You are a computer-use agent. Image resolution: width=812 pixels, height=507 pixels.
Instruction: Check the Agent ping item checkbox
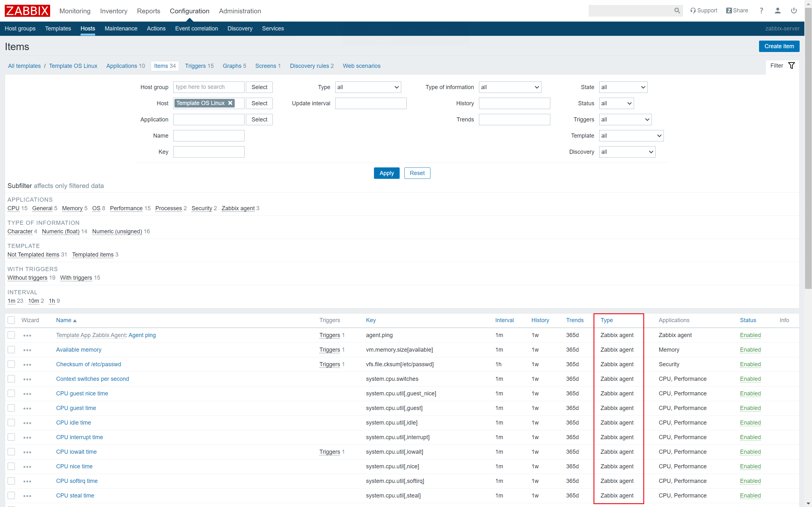tap(11, 335)
